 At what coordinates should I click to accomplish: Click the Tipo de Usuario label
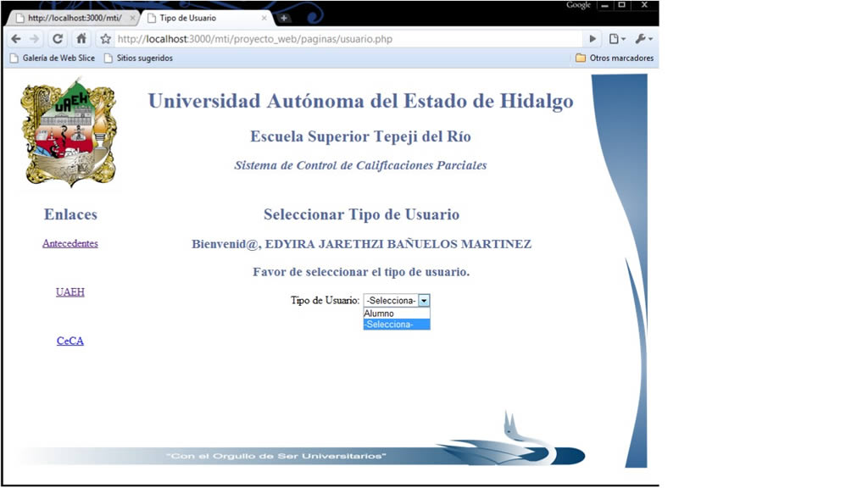[x=325, y=301]
